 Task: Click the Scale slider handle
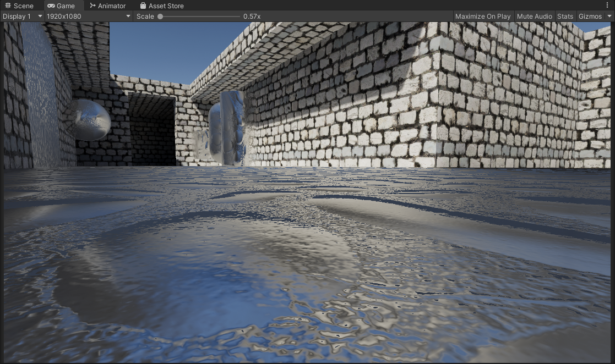[160, 16]
